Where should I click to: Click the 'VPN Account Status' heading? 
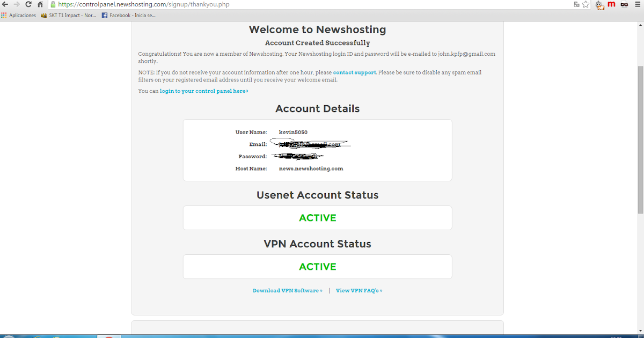(x=318, y=244)
